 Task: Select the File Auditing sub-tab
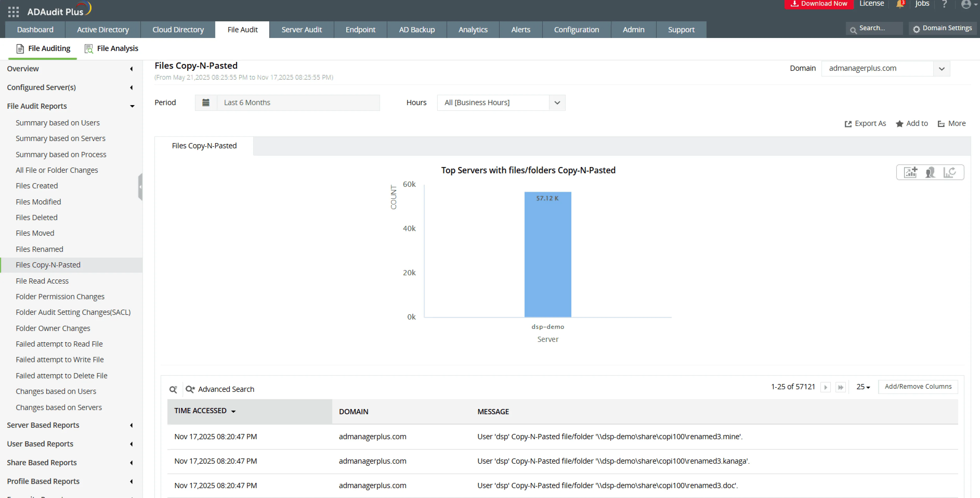click(43, 49)
